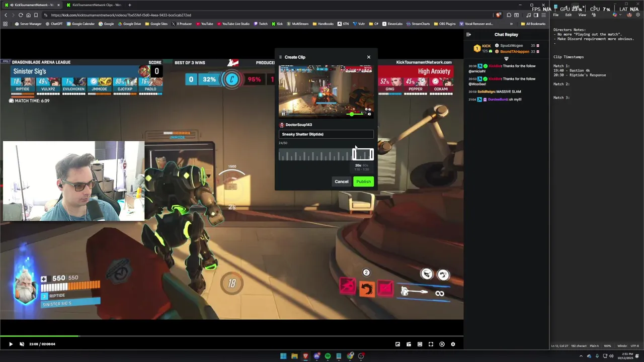Close the Create Clip dialog

point(369,57)
